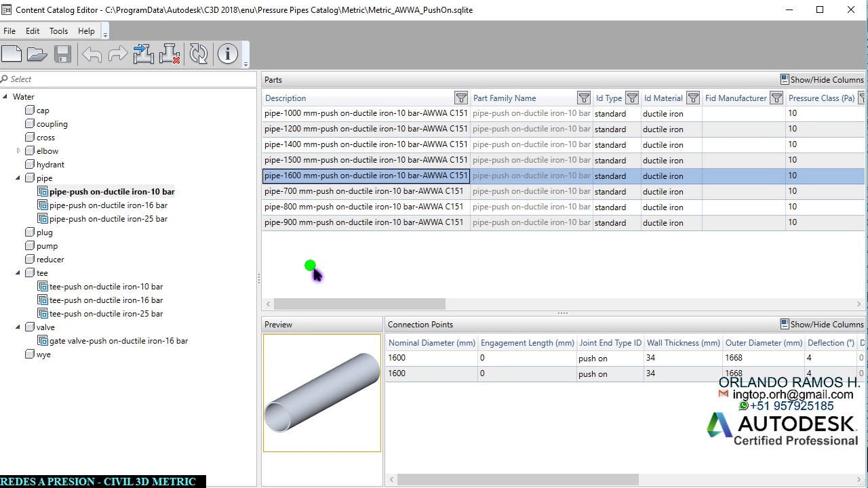Select the coupling category

(x=52, y=124)
